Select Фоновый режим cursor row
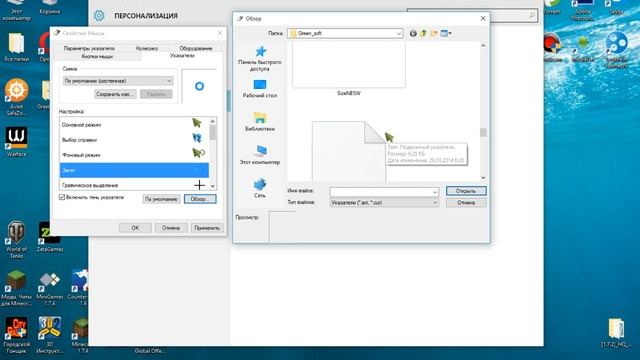Image resolution: width=640 pixels, height=360 pixels. 134,155
